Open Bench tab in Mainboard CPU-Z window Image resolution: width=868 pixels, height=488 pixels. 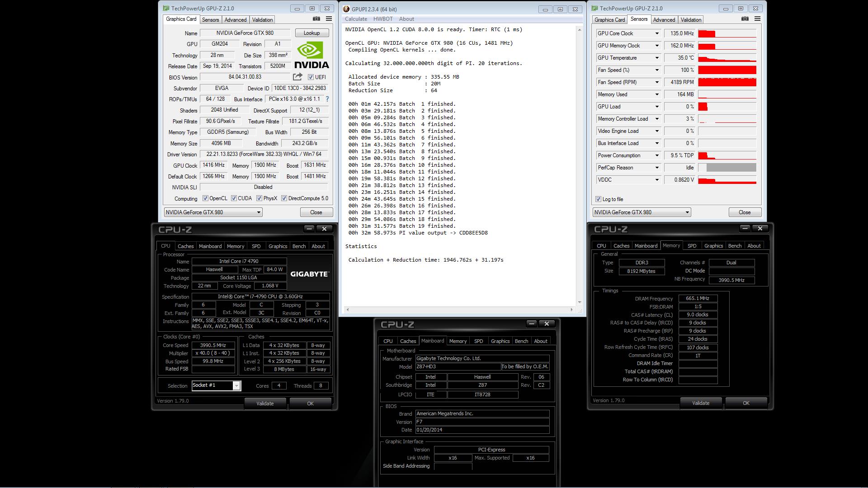521,341
